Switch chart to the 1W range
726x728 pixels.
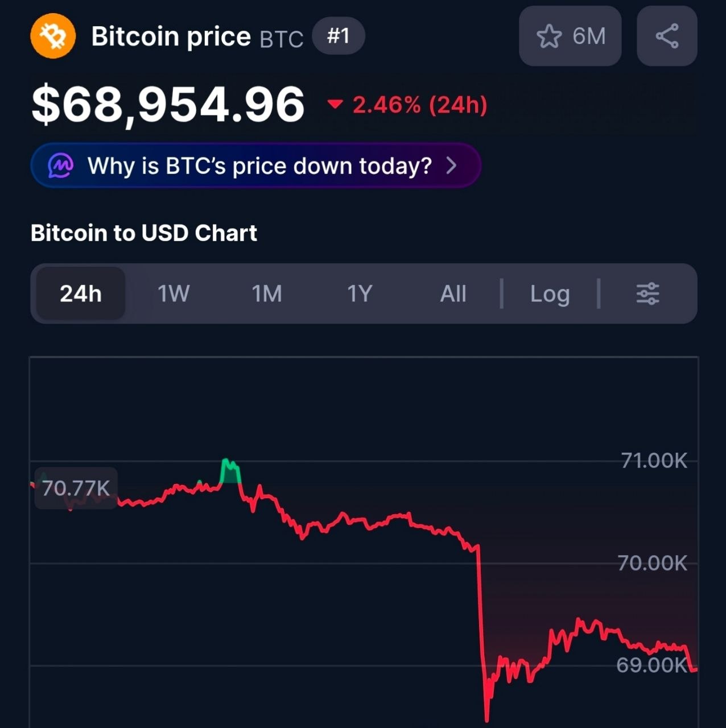173,294
